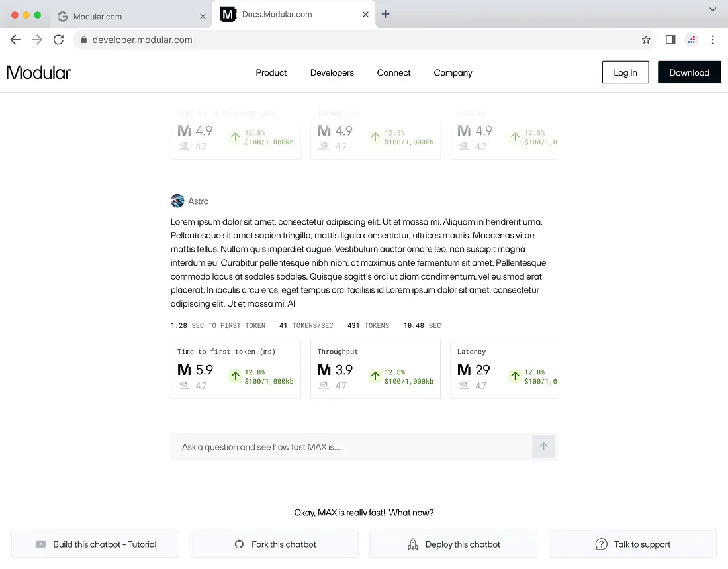This screenshot has height=569, width=728.
Task: Click the green up arrow in Latency card
Action: click(x=516, y=376)
